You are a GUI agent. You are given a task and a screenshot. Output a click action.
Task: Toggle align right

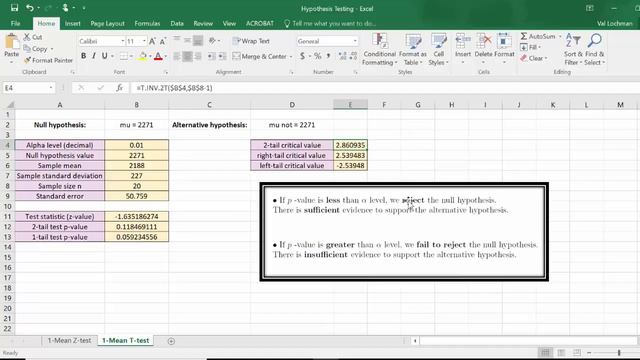[198, 56]
